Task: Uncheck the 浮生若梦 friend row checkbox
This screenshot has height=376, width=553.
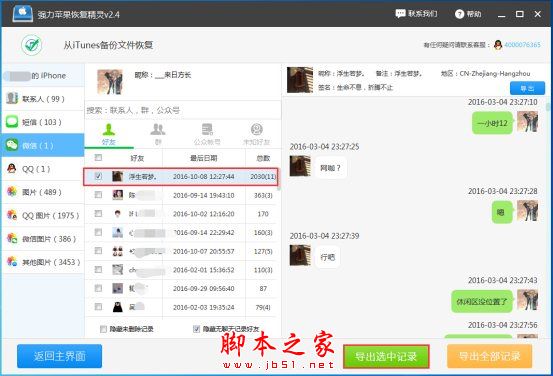Action: click(98, 176)
